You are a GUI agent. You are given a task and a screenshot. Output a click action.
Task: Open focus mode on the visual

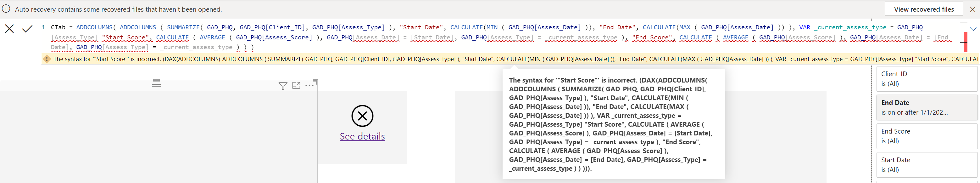click(296, 85)
